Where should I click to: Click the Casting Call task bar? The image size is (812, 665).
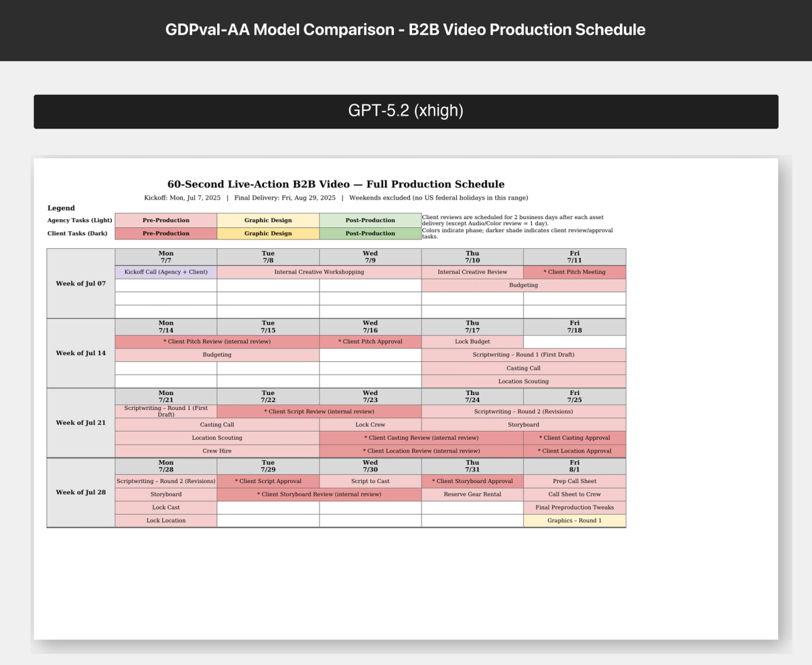point(523,368)
